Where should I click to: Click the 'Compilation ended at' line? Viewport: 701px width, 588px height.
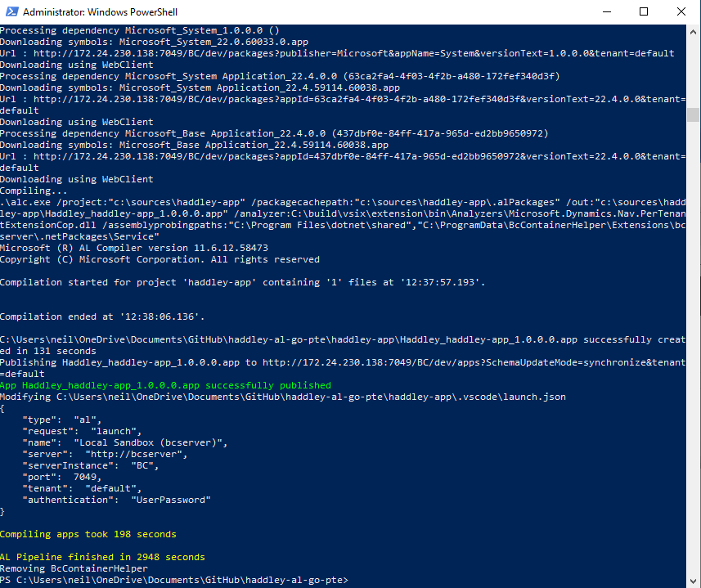tap(102, 316)
